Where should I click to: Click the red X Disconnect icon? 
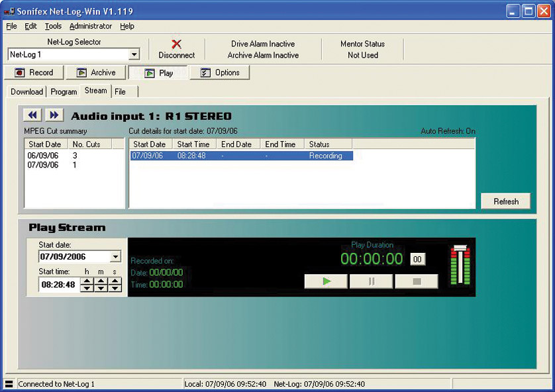(176, 44)
